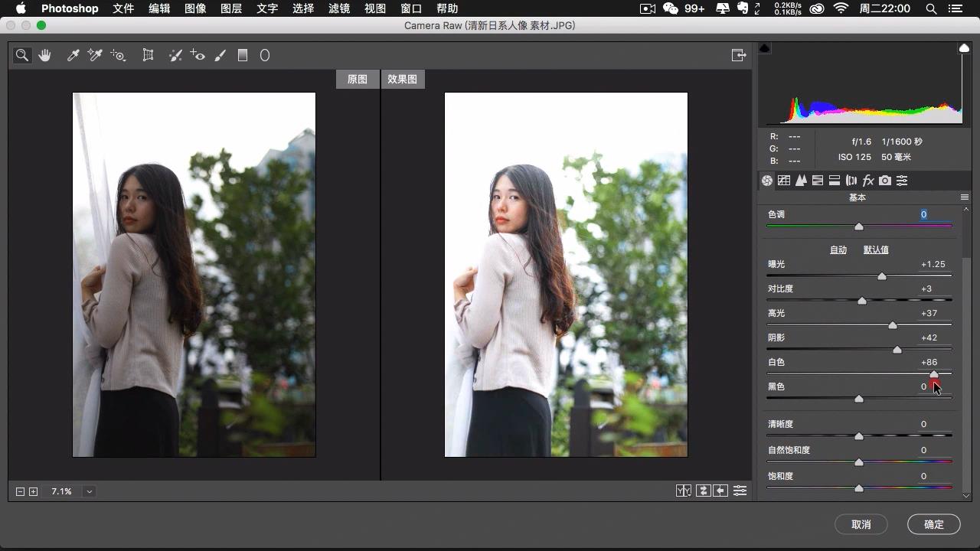
Task: Toggle preview settings sliders icon
Action: pos(740,491)
